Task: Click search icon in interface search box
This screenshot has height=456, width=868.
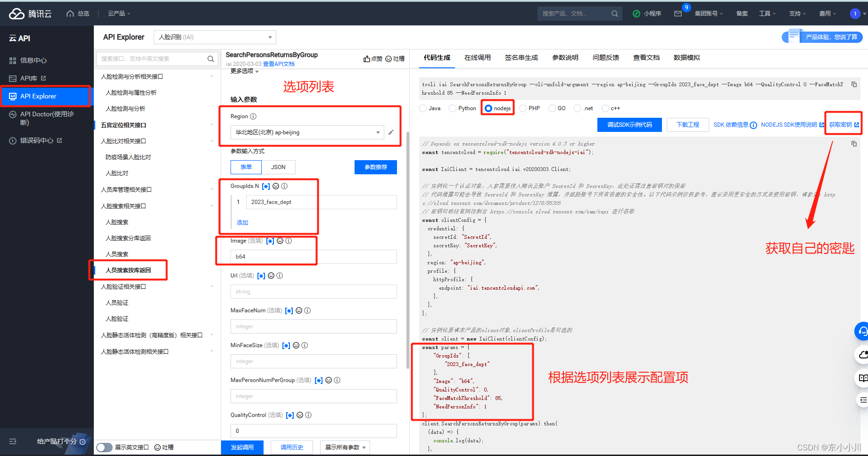Action: point(211,59)
